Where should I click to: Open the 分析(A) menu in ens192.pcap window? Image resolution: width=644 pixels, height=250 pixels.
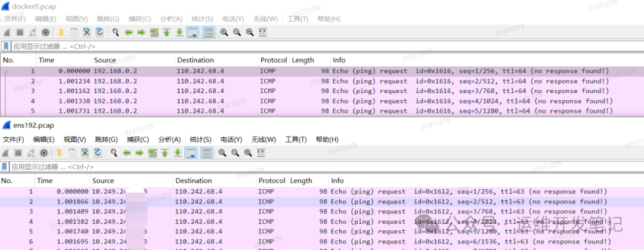coord(169,140)
